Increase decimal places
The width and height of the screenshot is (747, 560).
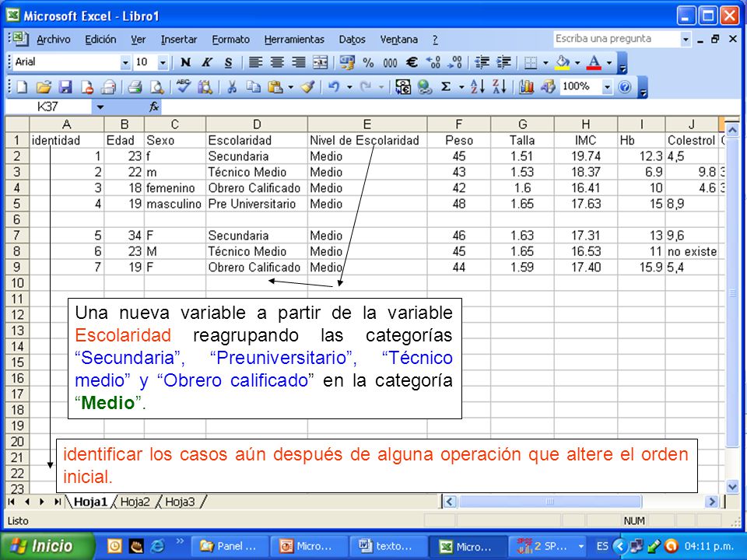(433, 62)
